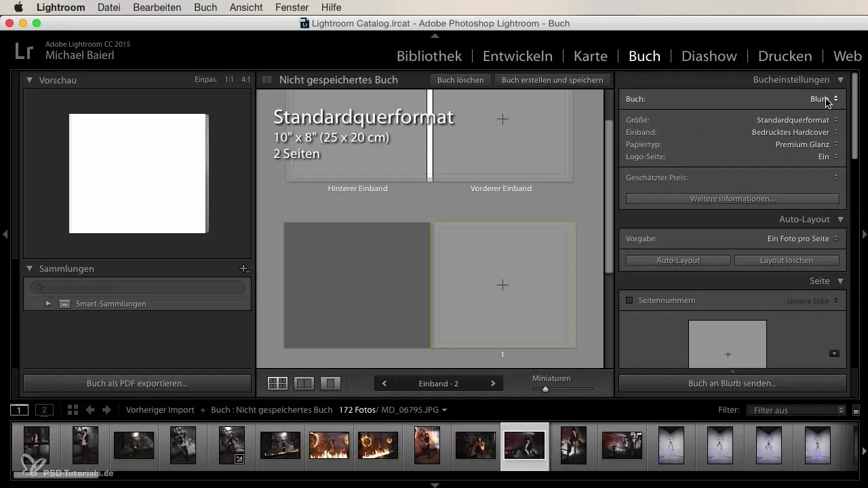The height and width of the screenshot is (488, 868).
Task: Collapse Bucheinstellungen panel
Action: coord(840,79)
